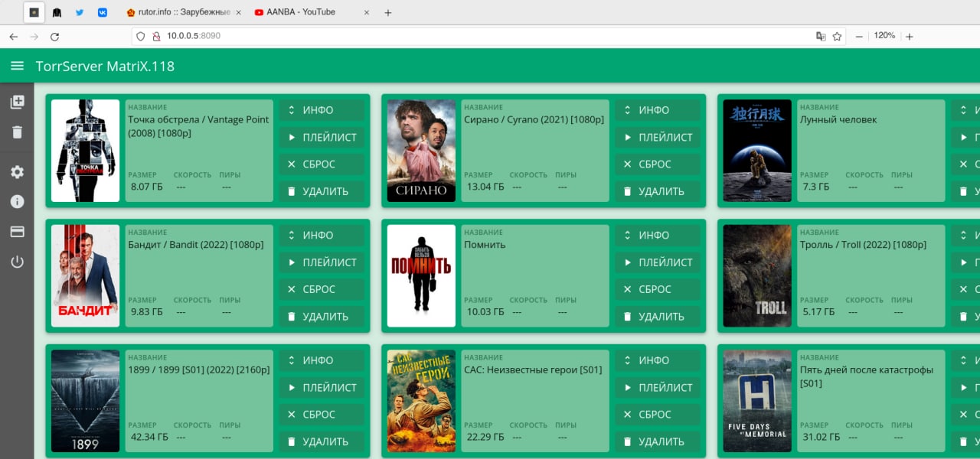Viewport: 980px width, 459px height.
Task: Click ИНФО for Точка обстрела
Action: coord(321,110)
